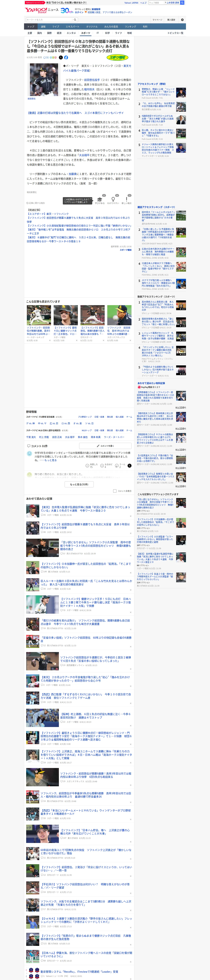The width and height of the screenshot is (210, 980).
Task: Click the ヘルプ link in the header
Action: click(143, 3)
